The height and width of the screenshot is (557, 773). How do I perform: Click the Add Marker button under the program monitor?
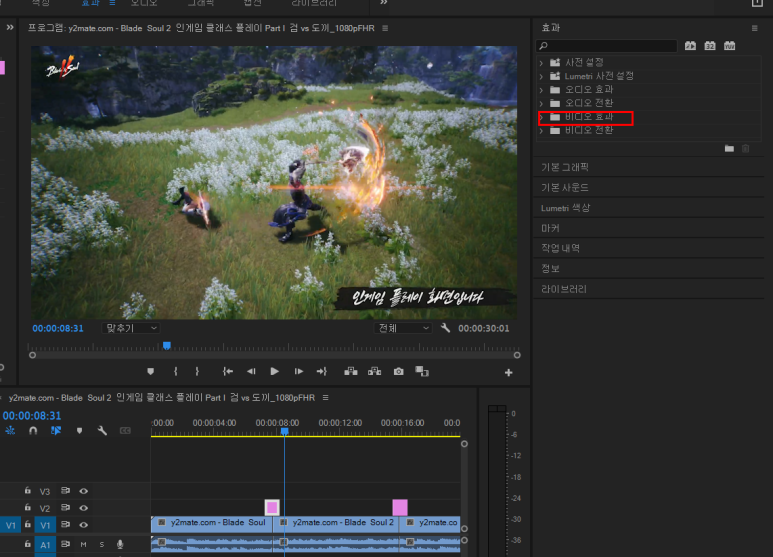(x=151, y=372)
